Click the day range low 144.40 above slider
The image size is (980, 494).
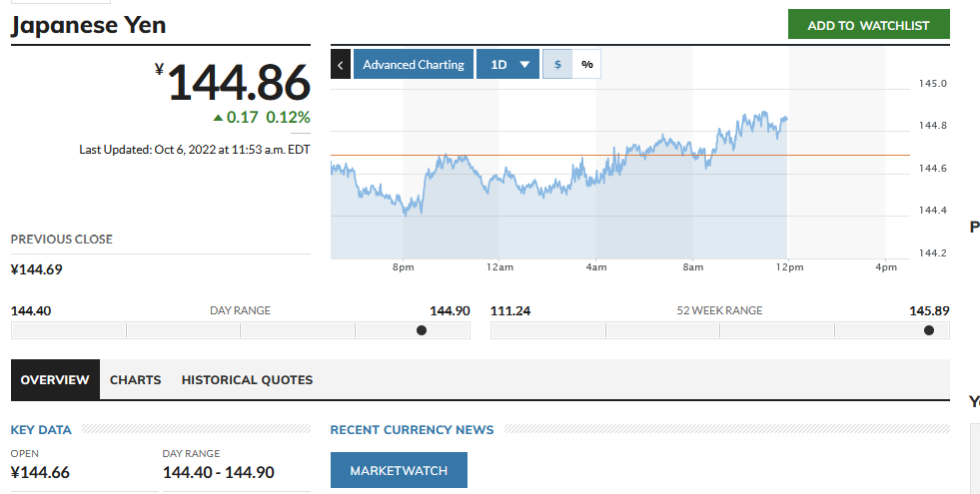tap(31, 310)
